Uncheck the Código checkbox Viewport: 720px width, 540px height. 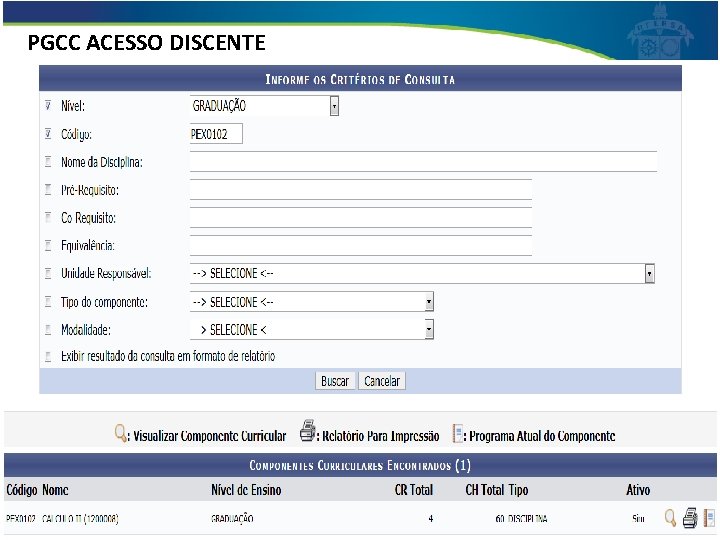tap(48, 134)
